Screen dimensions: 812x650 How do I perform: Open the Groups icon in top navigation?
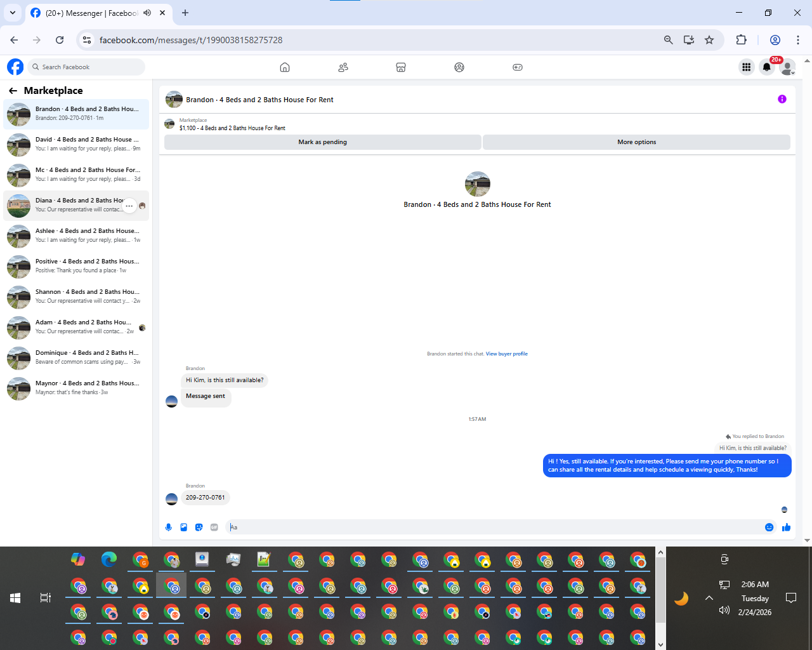point(459,67)
